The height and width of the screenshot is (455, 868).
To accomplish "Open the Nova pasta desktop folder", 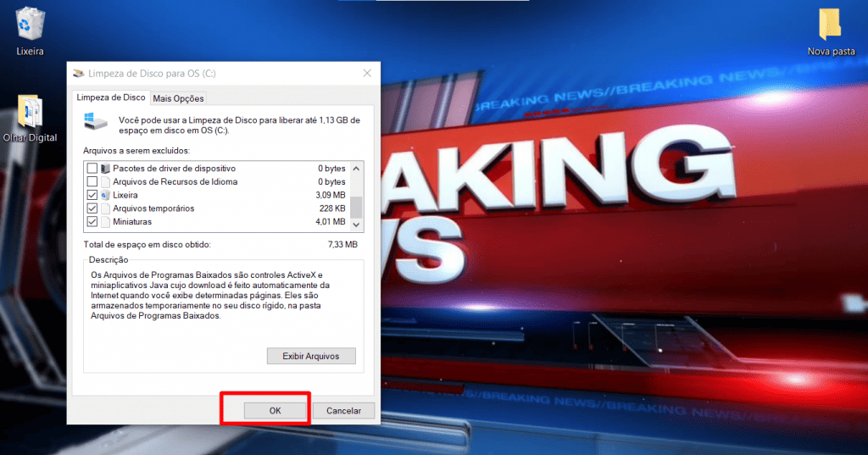I will (x=831, y=25).
